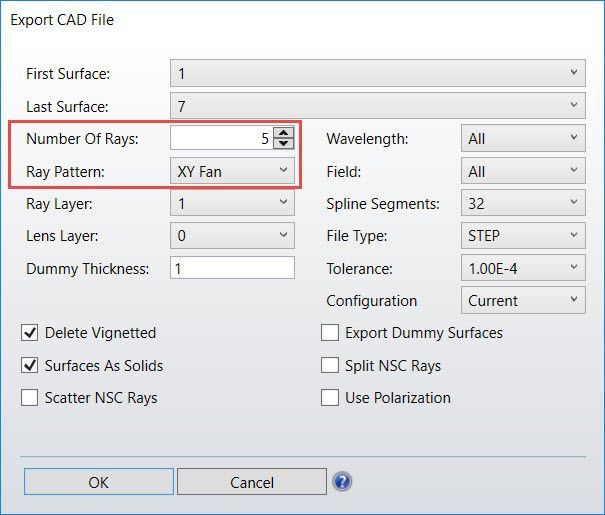Click the Number Of Rays label
605x515 pixels.
(82, 138)
